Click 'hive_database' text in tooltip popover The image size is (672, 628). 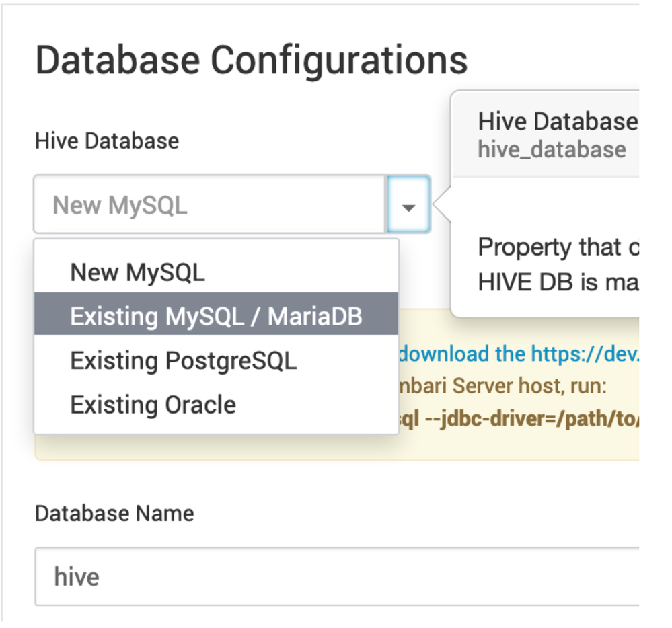(552, 149)
